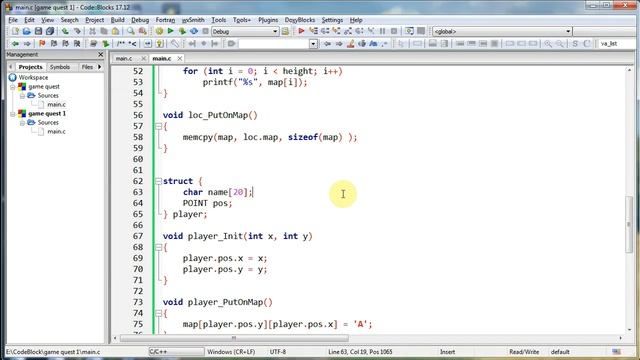Screen dimensions: 640x360
Task: Click the Save all files icon
Action: coord(50,31)
